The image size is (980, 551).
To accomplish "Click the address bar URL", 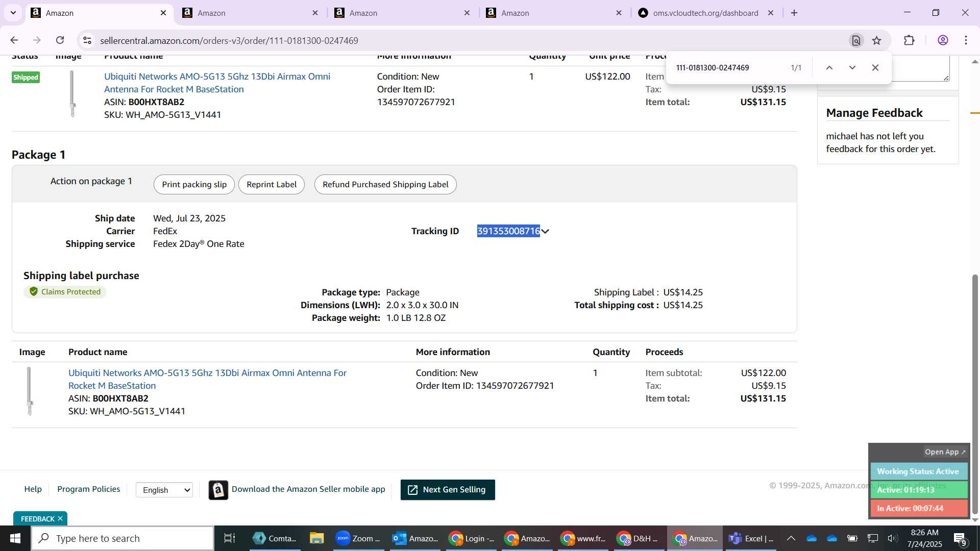I will click(x=229, y=40).
